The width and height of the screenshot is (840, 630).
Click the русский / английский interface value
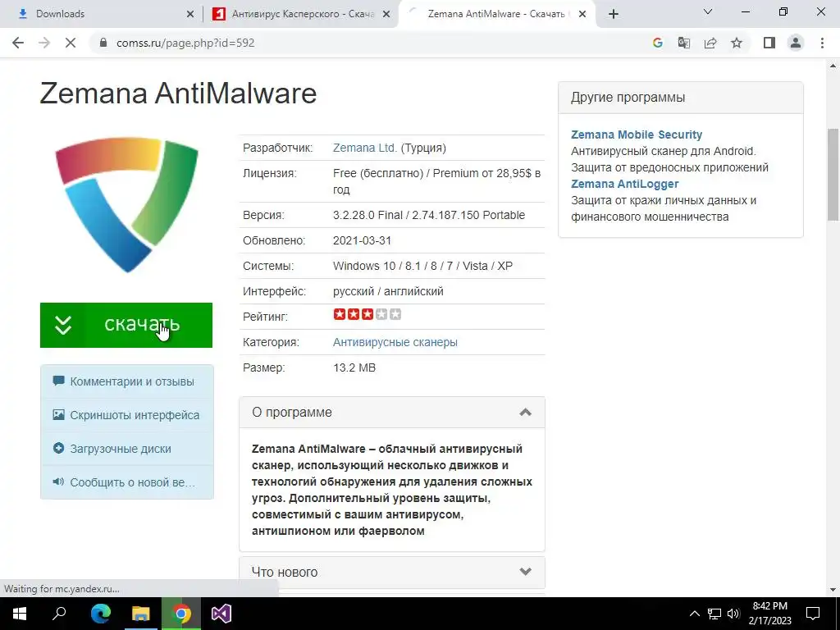coord(388,291)
